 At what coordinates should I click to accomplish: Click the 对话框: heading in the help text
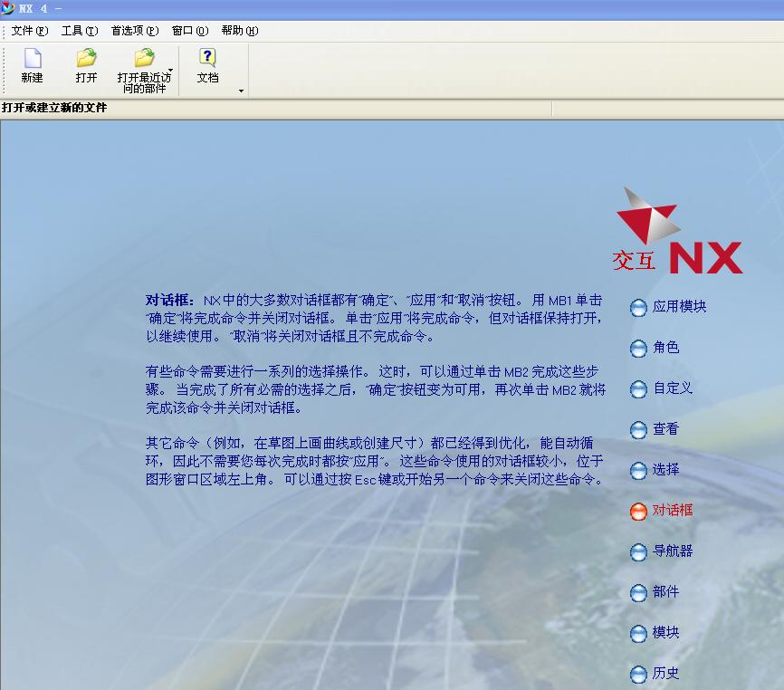coord(170,300)
